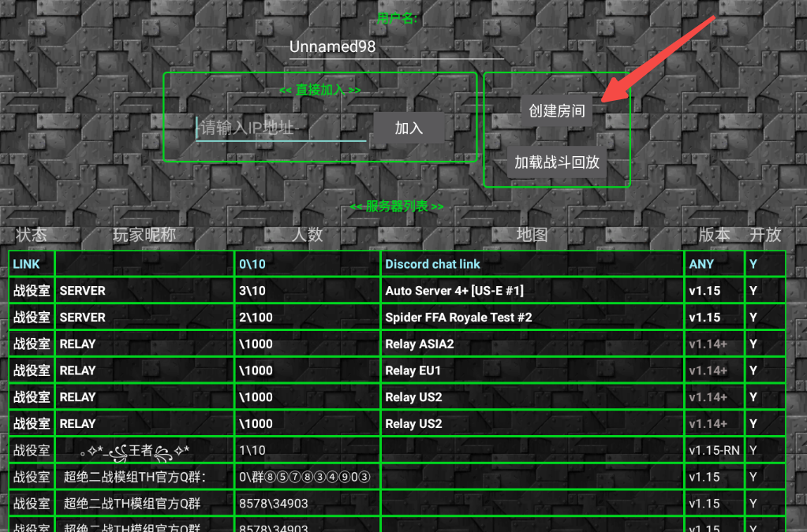Click the 人数 player count column header
This screenshot has height=532, width=807.
click(308, 235)
